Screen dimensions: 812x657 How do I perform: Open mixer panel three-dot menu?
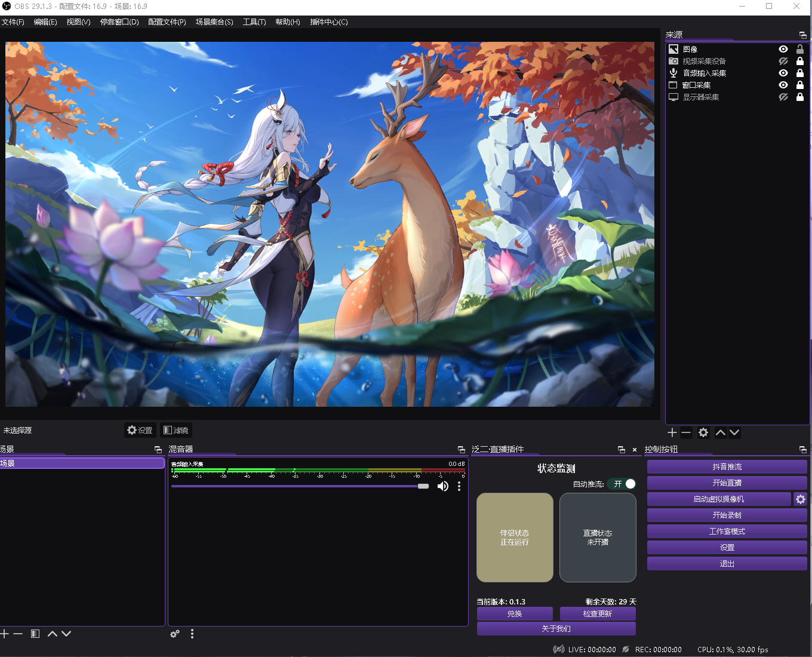tap(192, 634)
